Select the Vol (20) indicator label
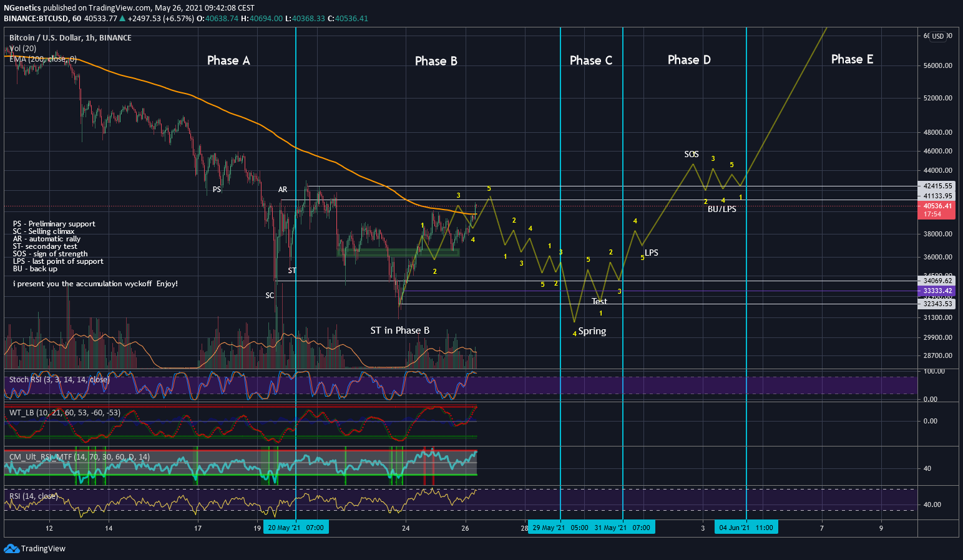The image size is (963, 560). coord(22,48)
